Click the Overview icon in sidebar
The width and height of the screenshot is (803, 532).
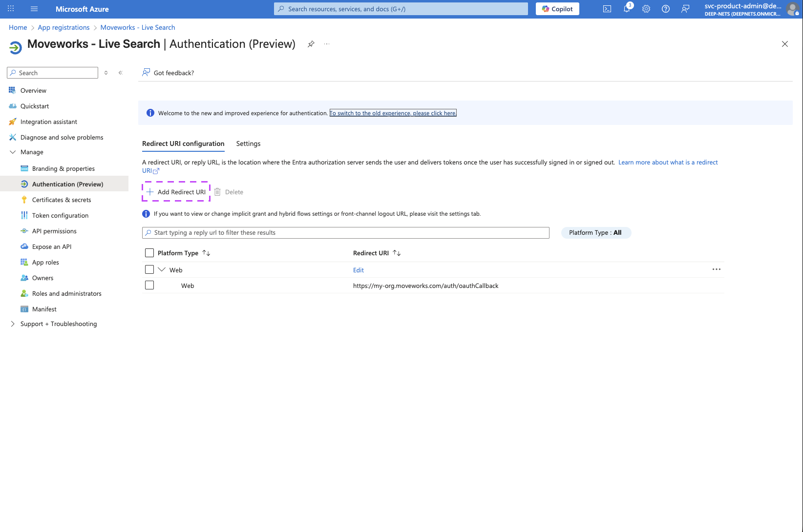(x=12, y=90)
